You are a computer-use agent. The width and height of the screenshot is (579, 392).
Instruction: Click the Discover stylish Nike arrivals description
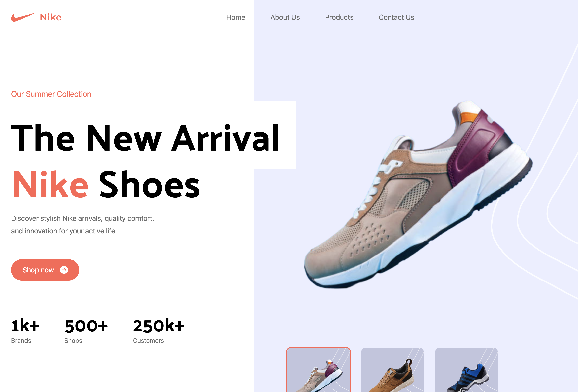pos(83,225)
